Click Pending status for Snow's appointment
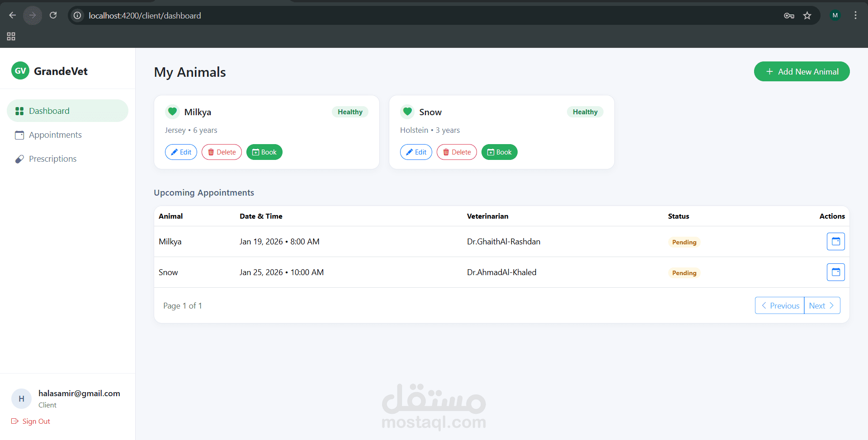This screenshot has height=440, width=868. [x=684, y=273]
